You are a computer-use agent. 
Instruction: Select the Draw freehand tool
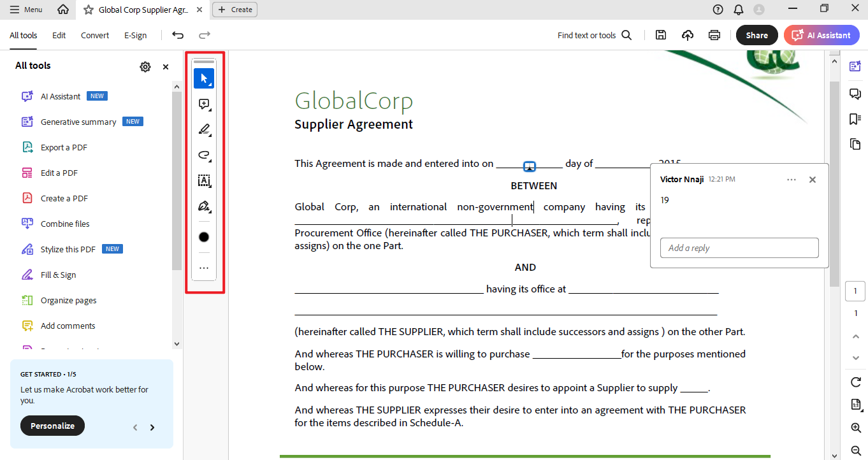tap(204, 155)
